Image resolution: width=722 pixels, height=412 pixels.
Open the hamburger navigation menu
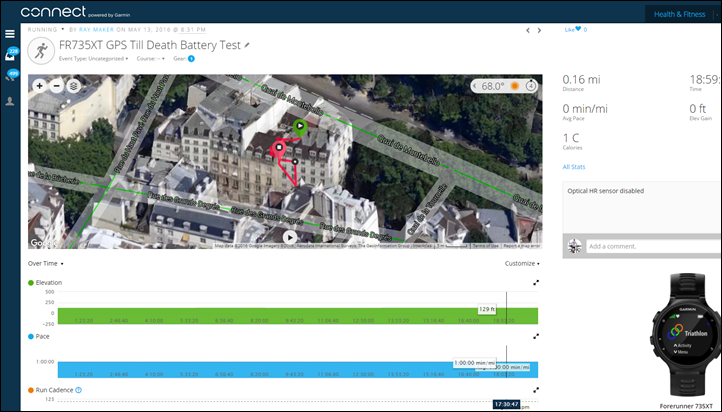point(10,33)
